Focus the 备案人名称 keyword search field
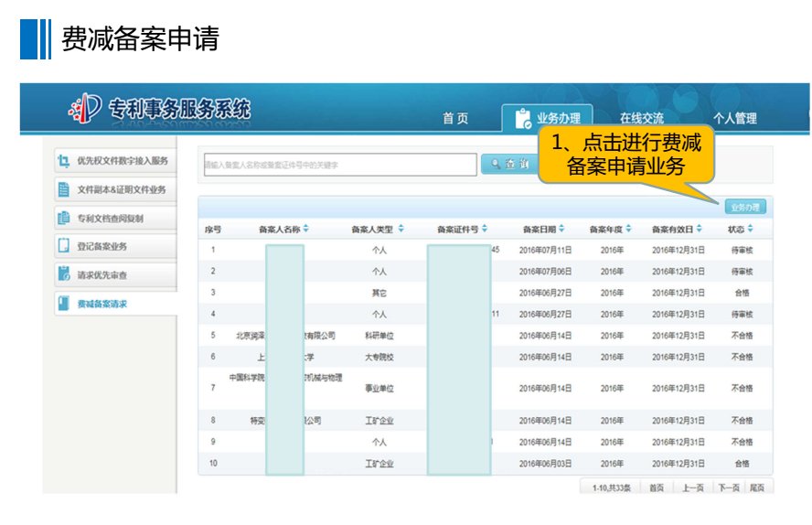 (340, 165)
